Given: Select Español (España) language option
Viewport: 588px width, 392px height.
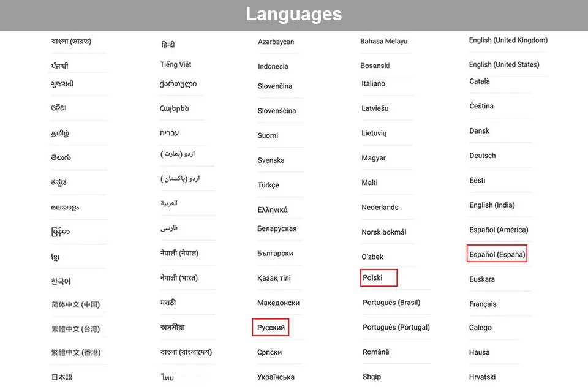Looking at the screenshot, I should point(497,255).
